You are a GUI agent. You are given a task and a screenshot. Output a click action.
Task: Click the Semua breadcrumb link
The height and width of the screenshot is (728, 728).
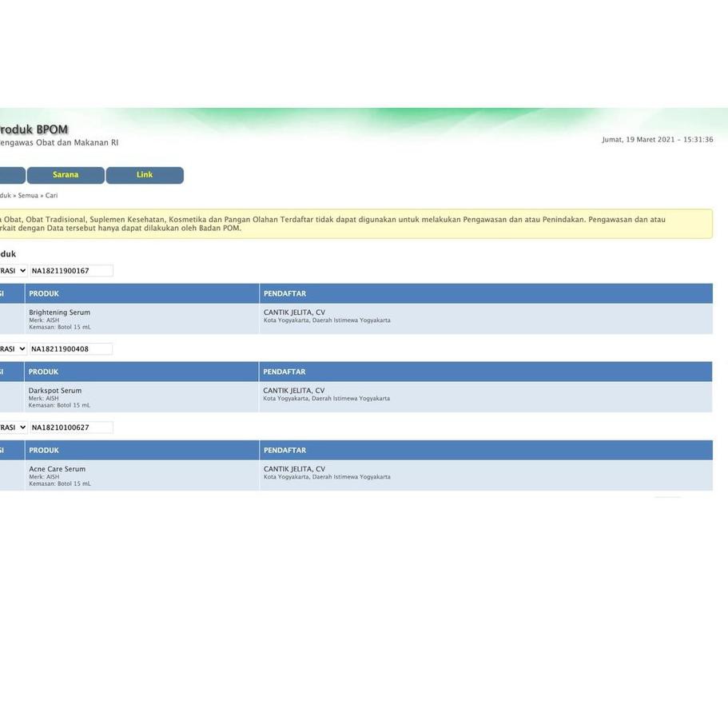28,196
